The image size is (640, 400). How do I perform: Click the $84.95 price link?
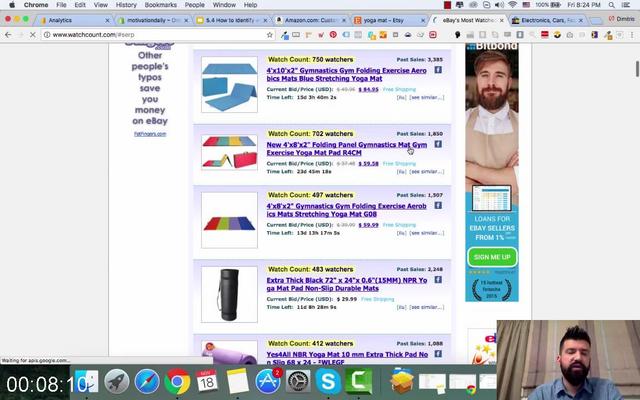368,89
